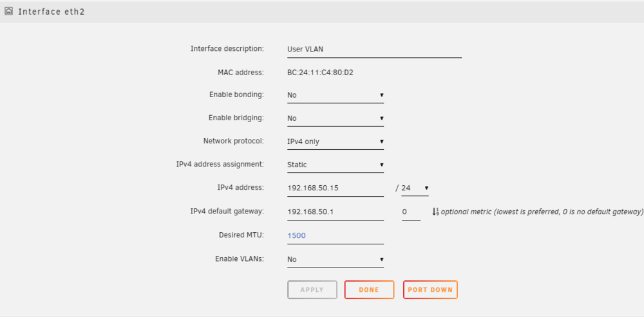Click the IPv4 address assignment label
Image resolution: width=644 pixels, height=317 pixels.
(220, 165)
